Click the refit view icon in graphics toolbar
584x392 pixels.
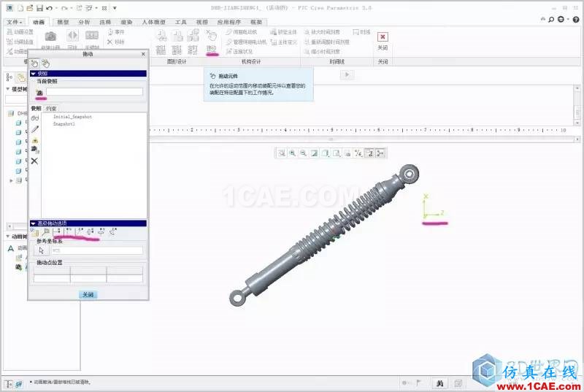pos(282,153)
